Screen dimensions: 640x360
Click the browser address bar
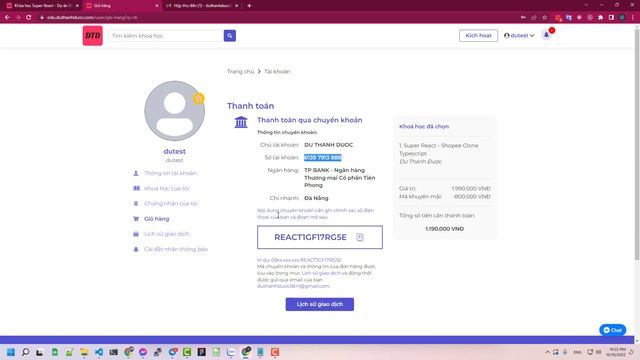coord(278,18)
